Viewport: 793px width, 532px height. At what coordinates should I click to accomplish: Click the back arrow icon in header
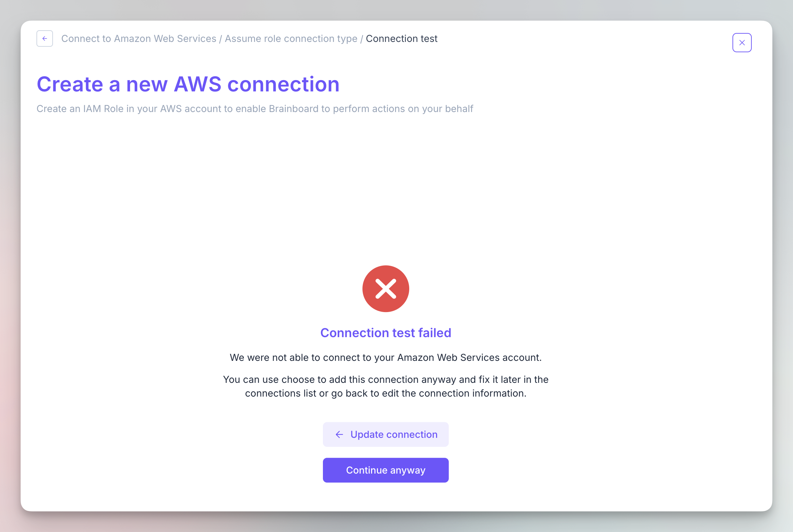pos(45,38)
